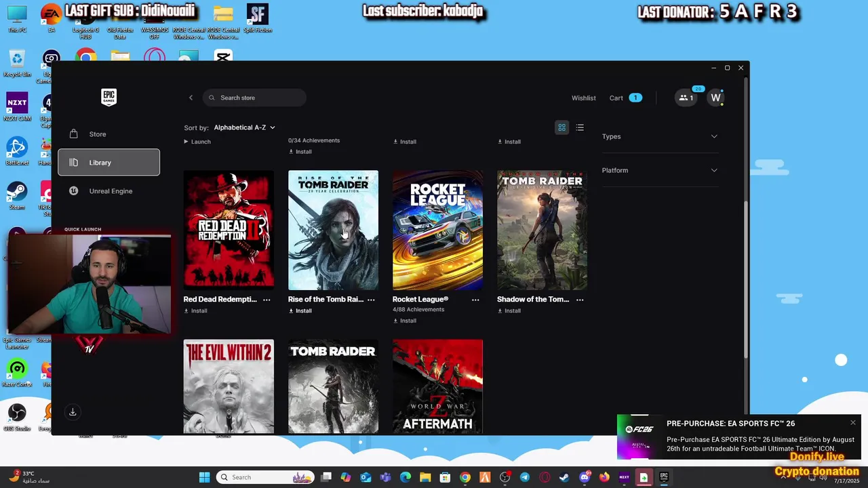Viewport: 868px width, 488px height.
Task: Open Microsoft Copilot from the taskbar
Action: 346,477
